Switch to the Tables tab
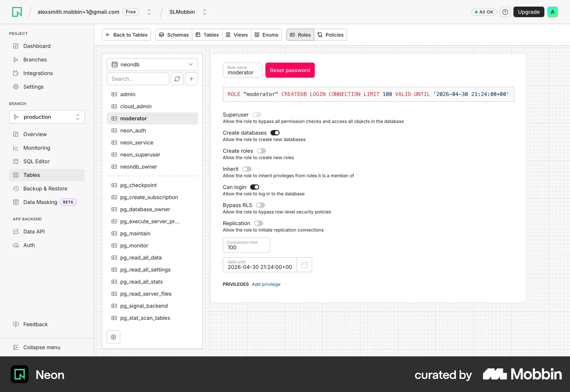The image size is (570, 392). click(207, 35)
